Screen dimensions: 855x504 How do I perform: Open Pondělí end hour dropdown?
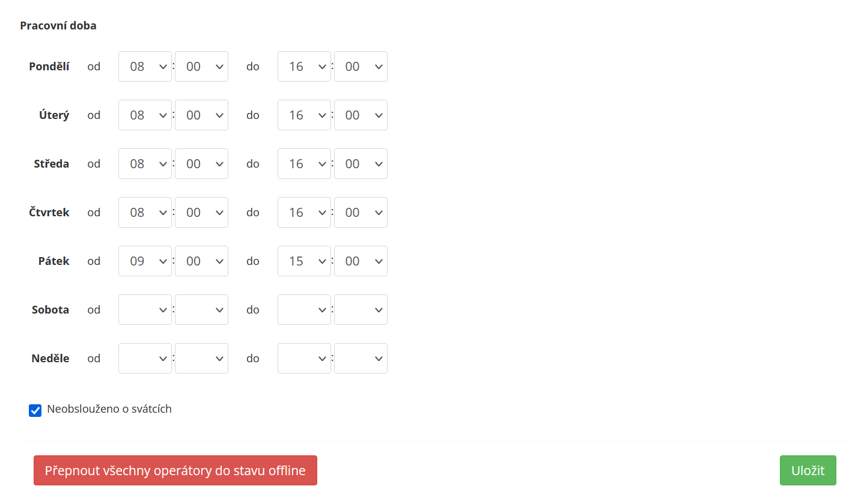[304, 67]
